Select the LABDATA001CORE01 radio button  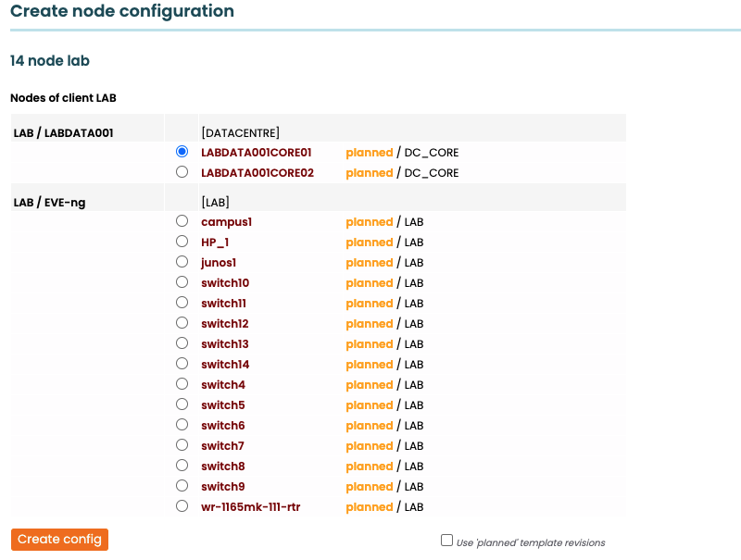(x=182, y=152)
